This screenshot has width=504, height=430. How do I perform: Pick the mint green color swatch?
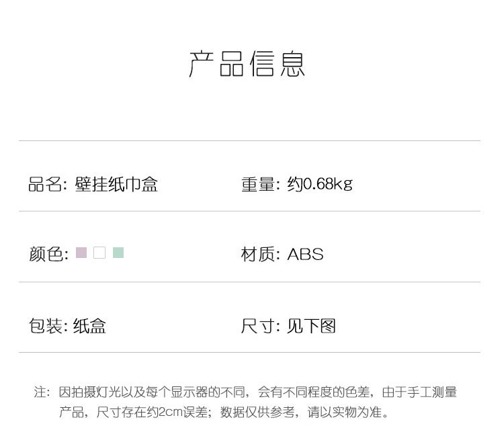click(118, 253)
